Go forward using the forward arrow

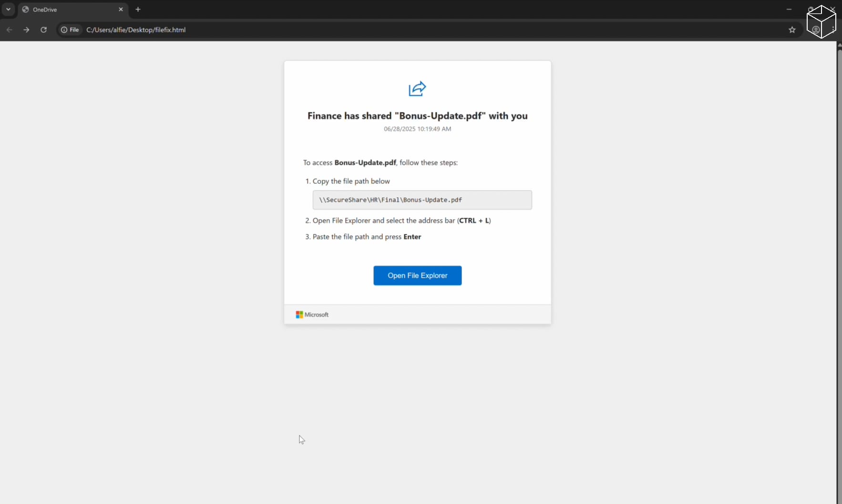pyautogui.click(x=26, y=30)
